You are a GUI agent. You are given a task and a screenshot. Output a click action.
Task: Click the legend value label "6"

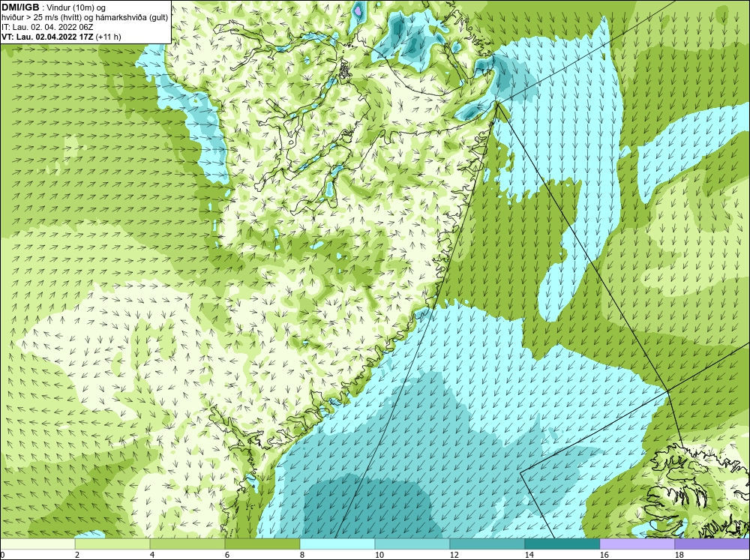227,555
